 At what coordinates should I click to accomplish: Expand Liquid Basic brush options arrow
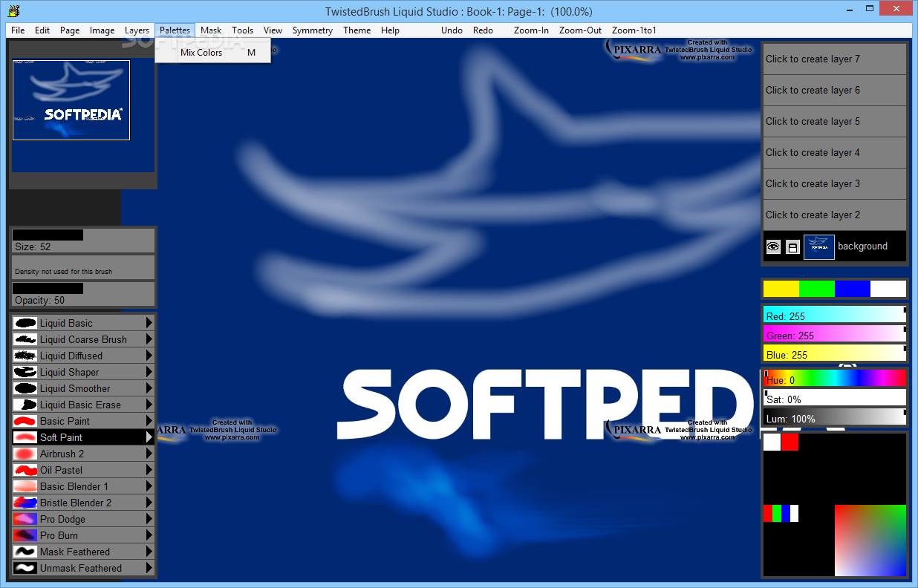tap(149, 323)
